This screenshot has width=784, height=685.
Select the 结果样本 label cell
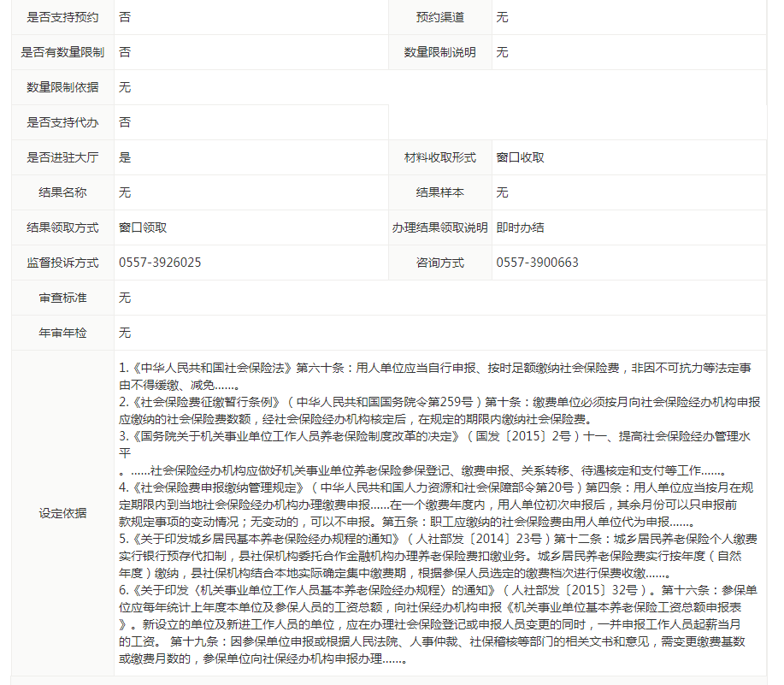439,192
